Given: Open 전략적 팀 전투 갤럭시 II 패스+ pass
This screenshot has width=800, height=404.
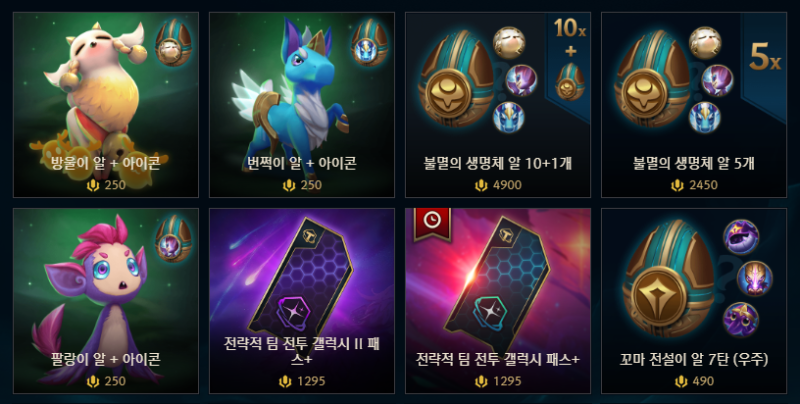Looking at the screenshot, I should pyautogui.click(x=302, y=301).
